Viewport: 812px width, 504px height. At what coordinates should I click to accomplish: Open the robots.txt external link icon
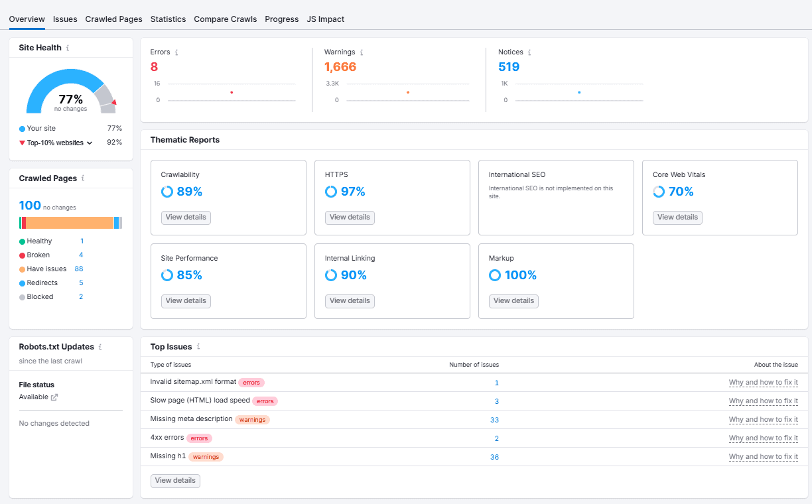pyautogui.click(x=54, y=397)
